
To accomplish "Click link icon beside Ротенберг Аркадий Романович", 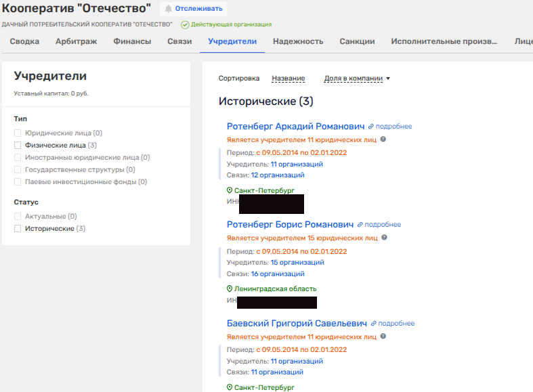I will [371, 127].
